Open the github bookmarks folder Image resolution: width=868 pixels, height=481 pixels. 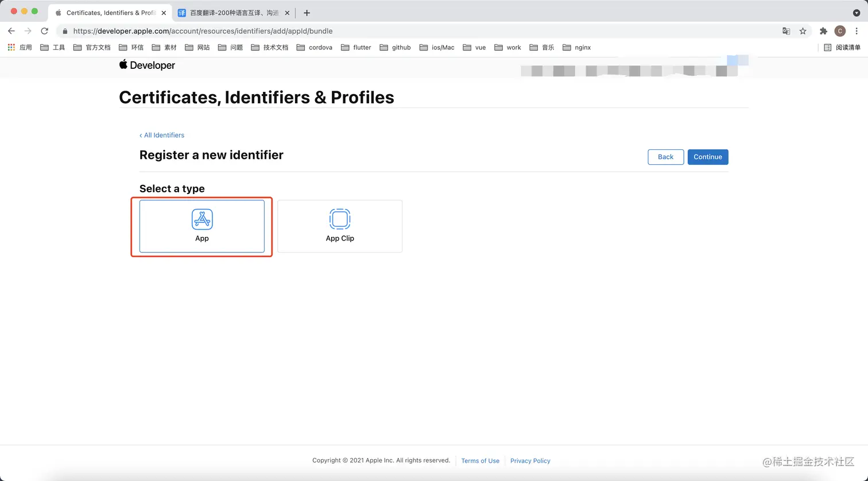click(x=396, y=48)
